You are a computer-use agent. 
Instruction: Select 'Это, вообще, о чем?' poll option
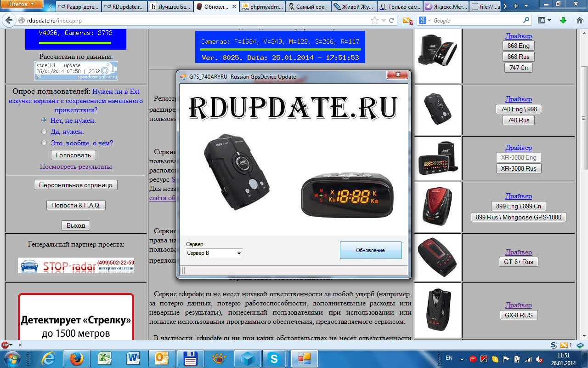[x=44, y=143]
